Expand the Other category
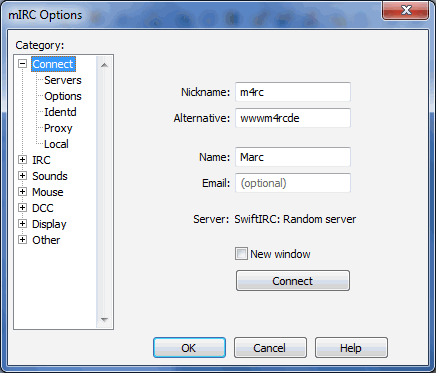The width and height of the screenshot is (436, 373). point(22,240)
